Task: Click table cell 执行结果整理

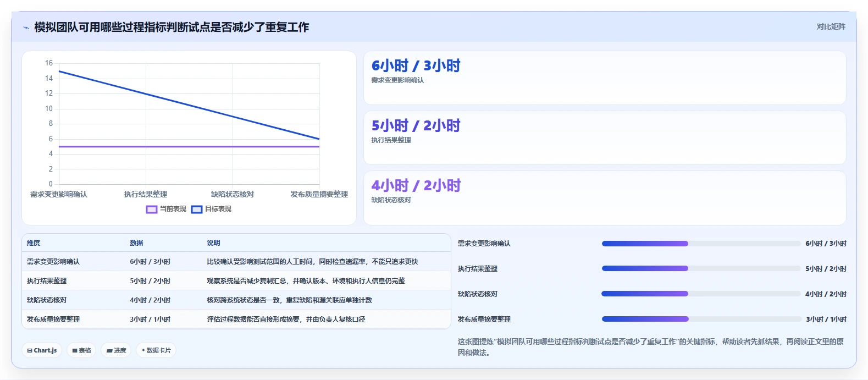Action: (47, 281)
